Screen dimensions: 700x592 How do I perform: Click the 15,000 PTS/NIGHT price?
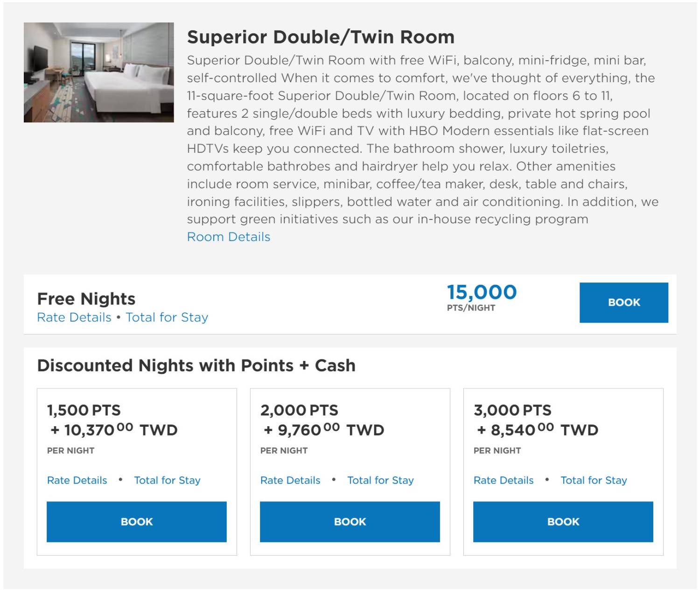pos(482,297)
